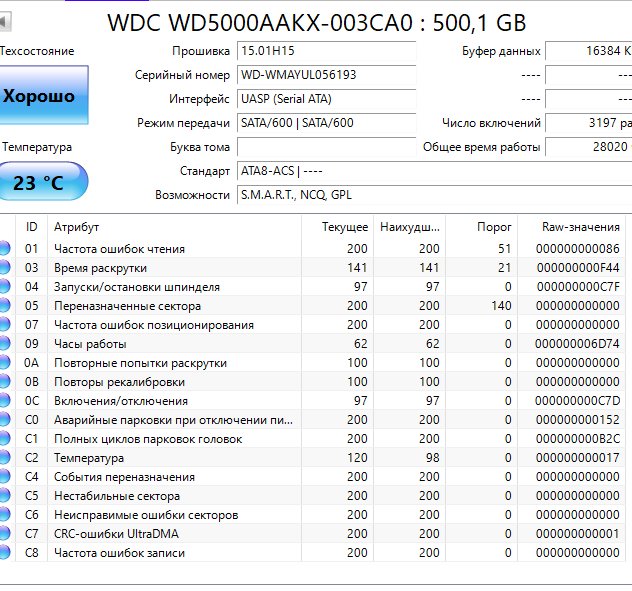Select the Повторы рекалибровки attribute row
The width and height of the screenshot is (632, 591).
(x=118, y=382)
